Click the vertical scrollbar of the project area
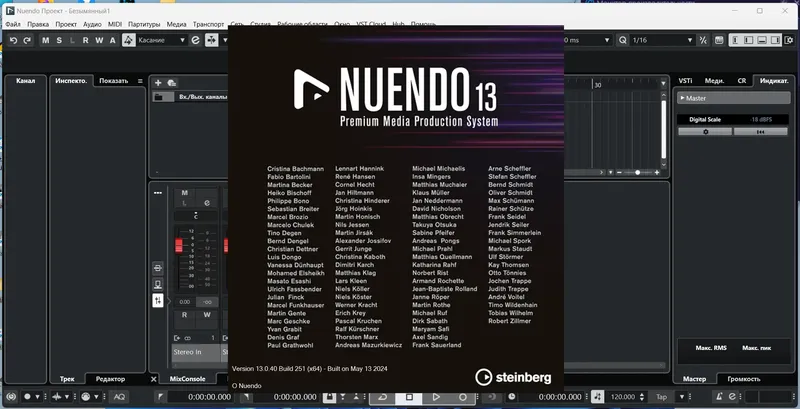Viewport: 800px width, 409px height. pos(664,130)
